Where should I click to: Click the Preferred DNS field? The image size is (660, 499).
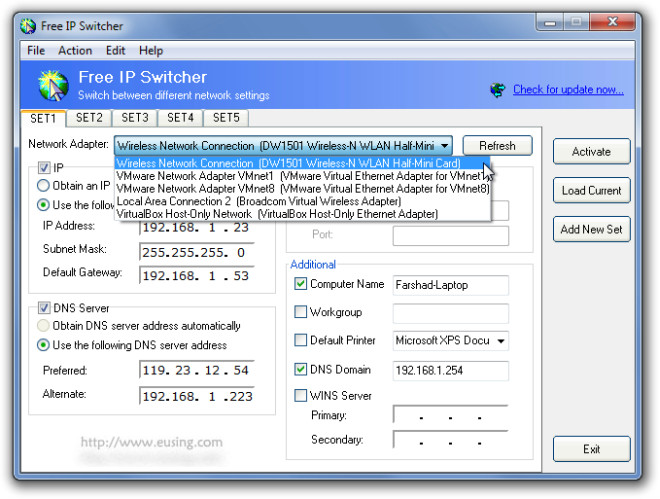pos(197,370)
